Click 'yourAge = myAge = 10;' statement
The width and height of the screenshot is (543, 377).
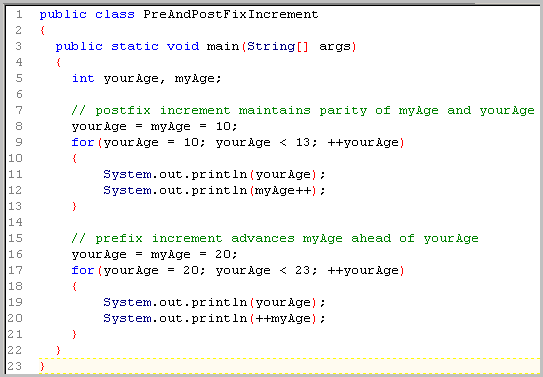[154, 127]
